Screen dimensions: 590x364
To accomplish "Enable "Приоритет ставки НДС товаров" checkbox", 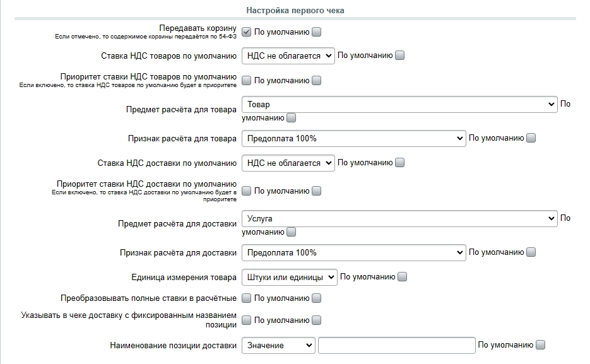I will [x=247, y=80].
